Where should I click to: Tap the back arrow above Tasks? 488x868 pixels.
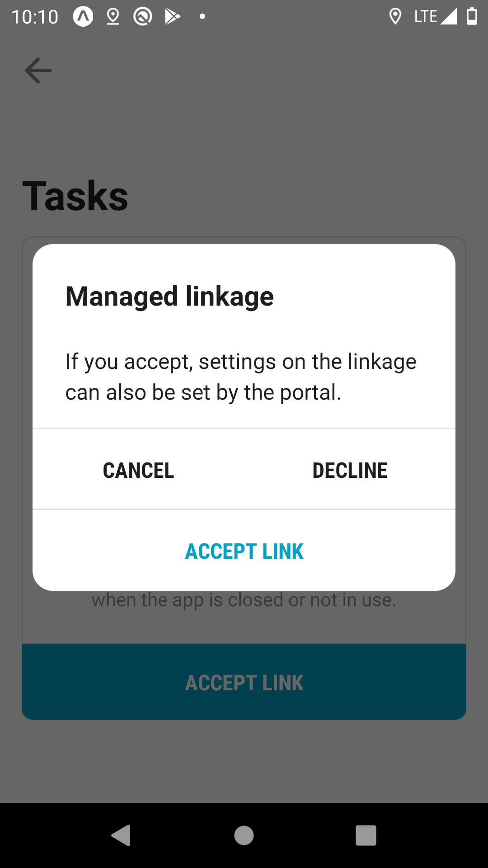38,71
